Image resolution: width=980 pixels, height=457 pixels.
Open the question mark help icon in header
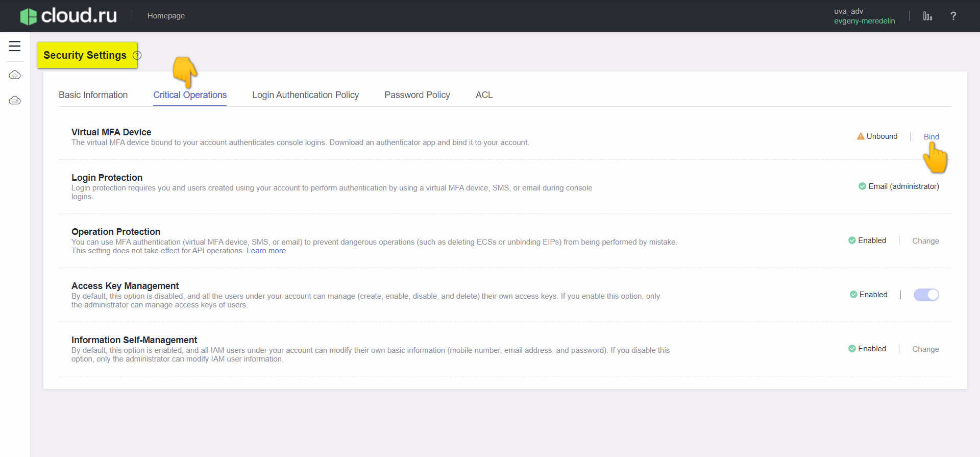(953, 16)
